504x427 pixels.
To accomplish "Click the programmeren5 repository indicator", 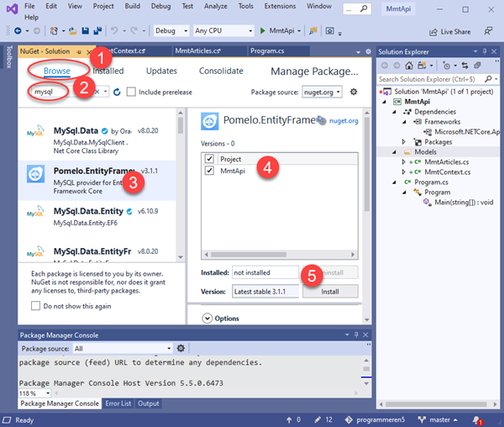I will [x=375, y=420].
